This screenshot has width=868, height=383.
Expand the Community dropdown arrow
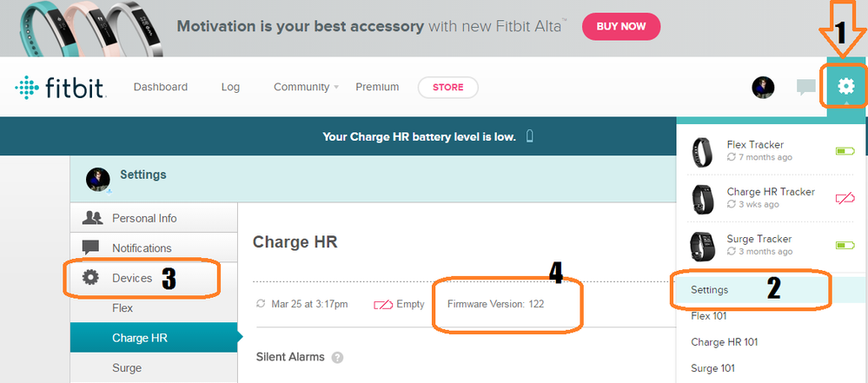tap(336, 88)
